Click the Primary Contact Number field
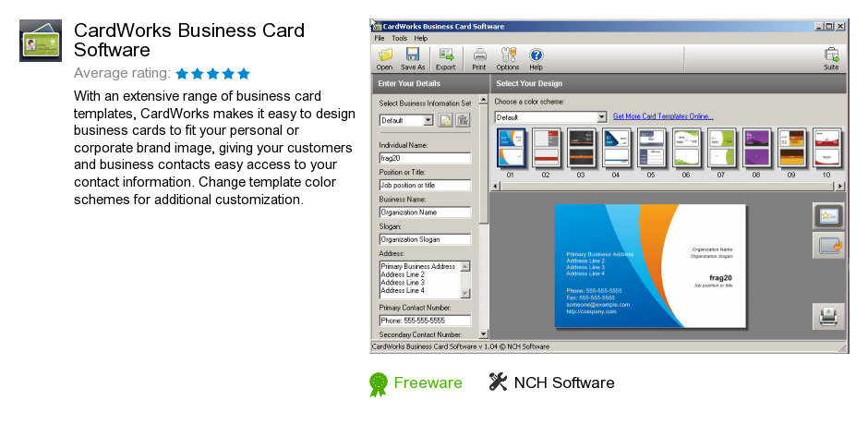This screenshot has width=868, height=425. (425, 321)
